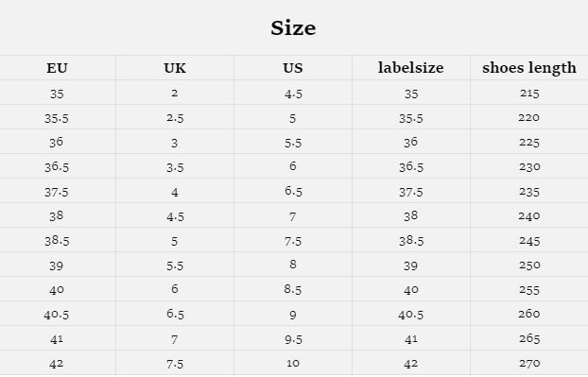Viewport: 588px width, 377px height.
Task: Select the labelsize 39 cell
Action: (x=411, y=266)
